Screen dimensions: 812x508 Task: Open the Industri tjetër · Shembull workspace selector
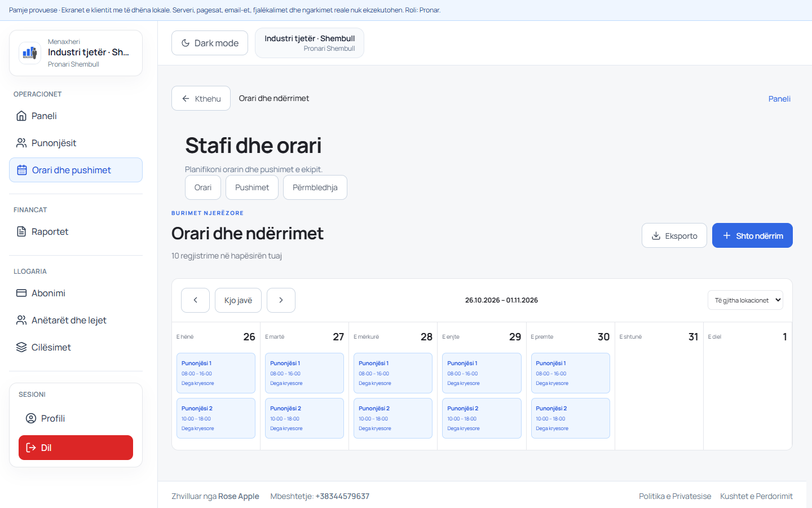(x=310, y=43)
